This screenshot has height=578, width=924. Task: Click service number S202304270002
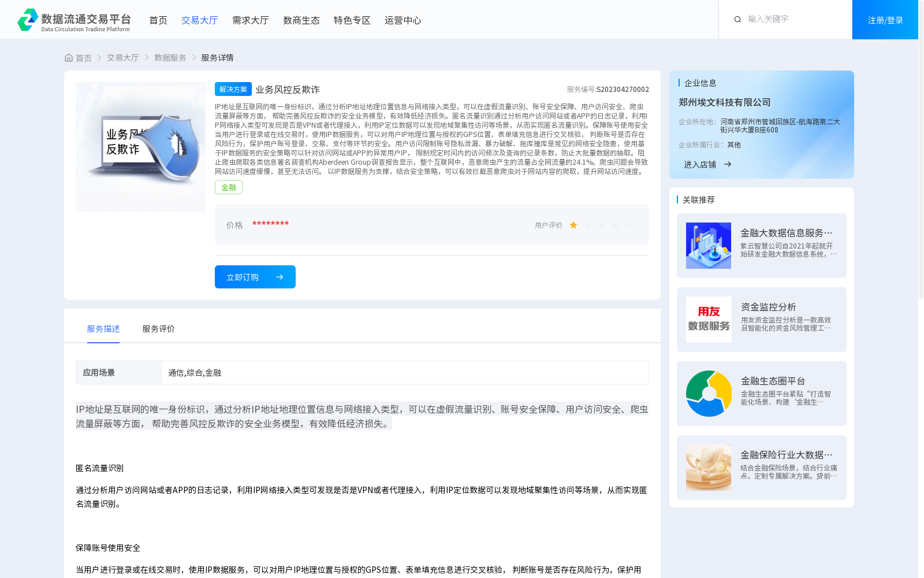[x=623, y=90]
